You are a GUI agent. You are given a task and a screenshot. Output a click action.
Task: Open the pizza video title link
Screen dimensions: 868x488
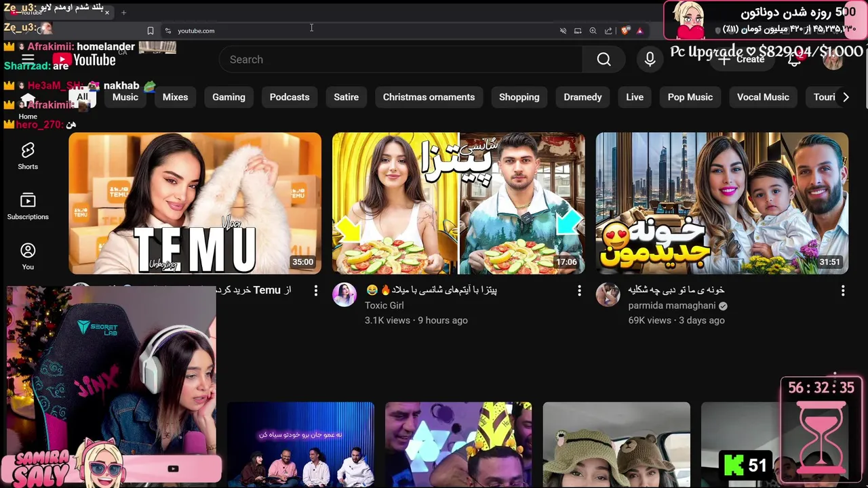[431, 290]
